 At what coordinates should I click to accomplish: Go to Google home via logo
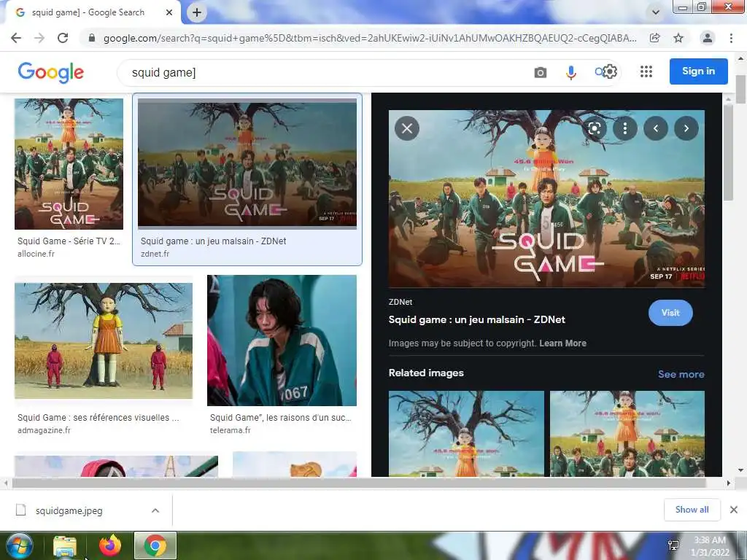tap(51, 72)
